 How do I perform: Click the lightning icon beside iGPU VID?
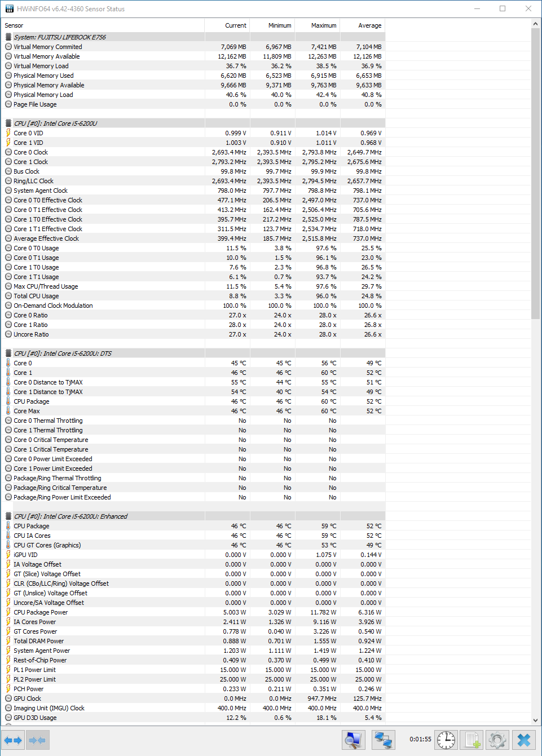pos(8,555)
